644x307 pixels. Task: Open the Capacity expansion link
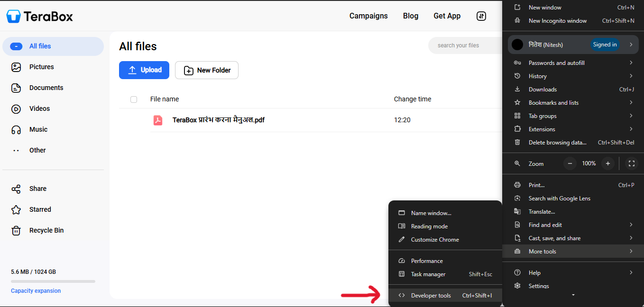pos(36,290)
